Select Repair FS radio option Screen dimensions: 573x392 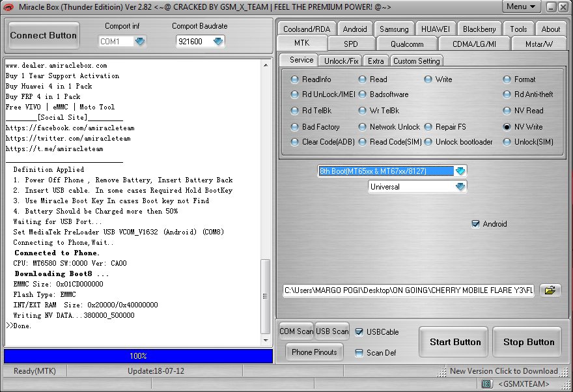(428, 127)
